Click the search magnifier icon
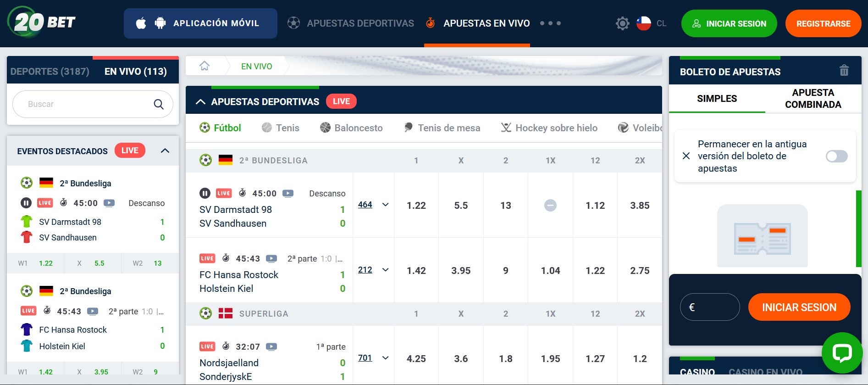Screen dimensions: 868x385 (159, 104)
